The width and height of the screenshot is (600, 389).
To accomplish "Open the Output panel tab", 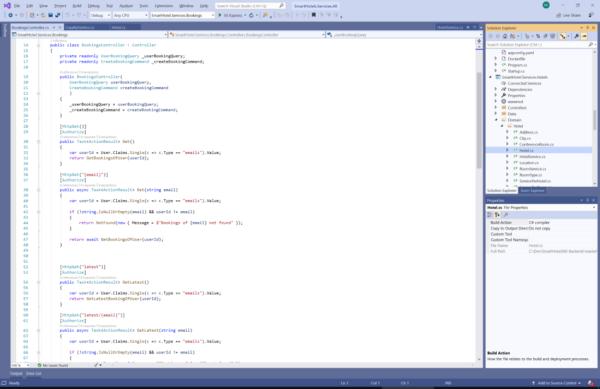I will coord(16,373).
